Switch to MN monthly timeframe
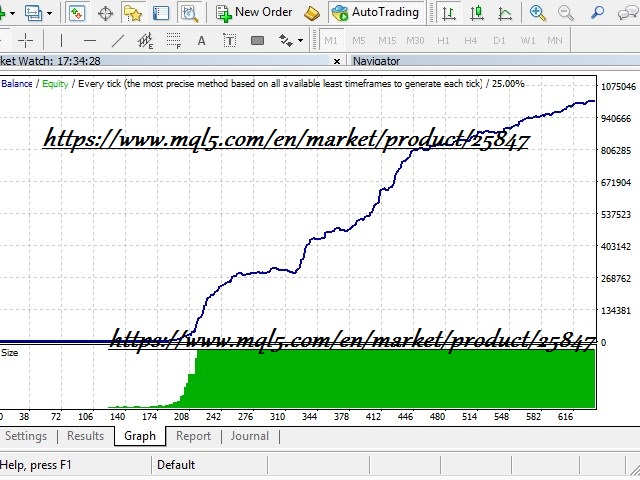 coord(555,40)
